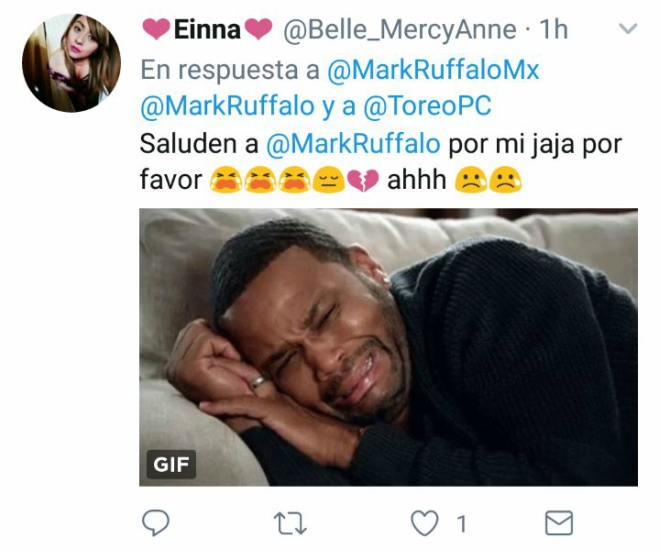Click the tweet text "por mi jaja por"
This screenshot has width=660, height=551.
[534, 144]
